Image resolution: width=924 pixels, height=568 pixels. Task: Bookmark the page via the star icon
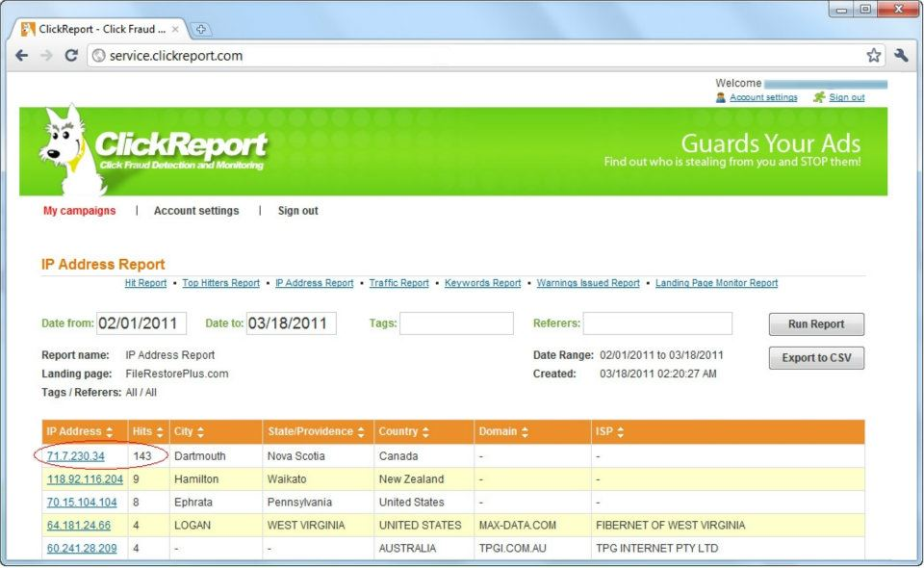(874, 56)
